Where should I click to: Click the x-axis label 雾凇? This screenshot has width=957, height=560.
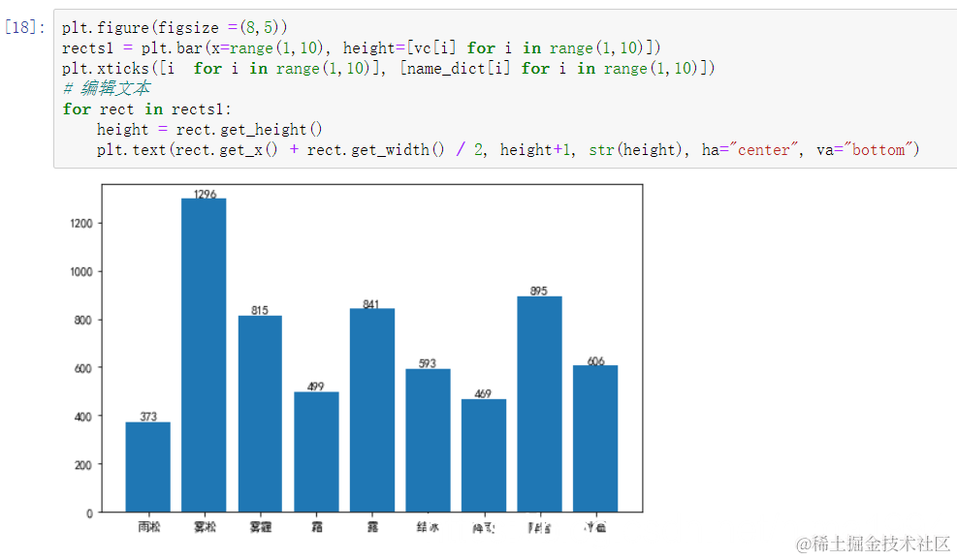click(205, 526)
